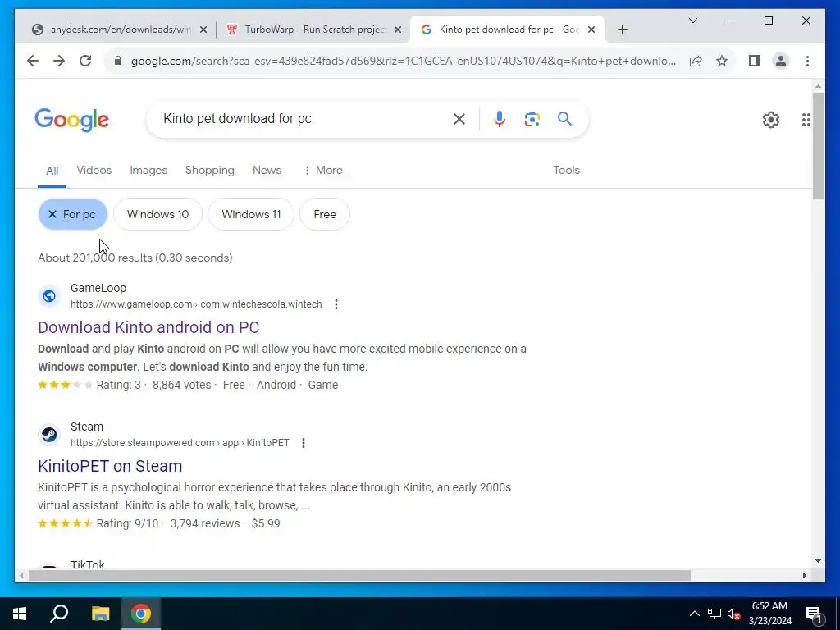
Task: Select the Shopping search tab
Action: pyautogui.click(x=209, y=170)
